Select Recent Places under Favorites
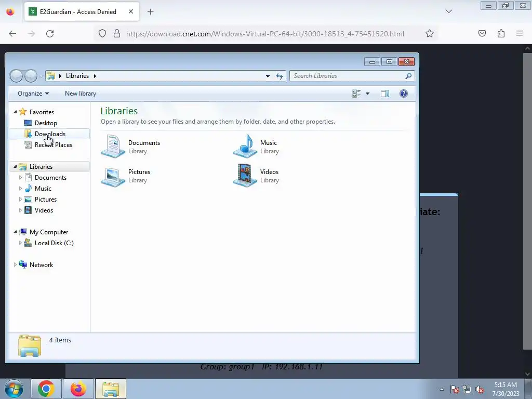 (54, 145)
